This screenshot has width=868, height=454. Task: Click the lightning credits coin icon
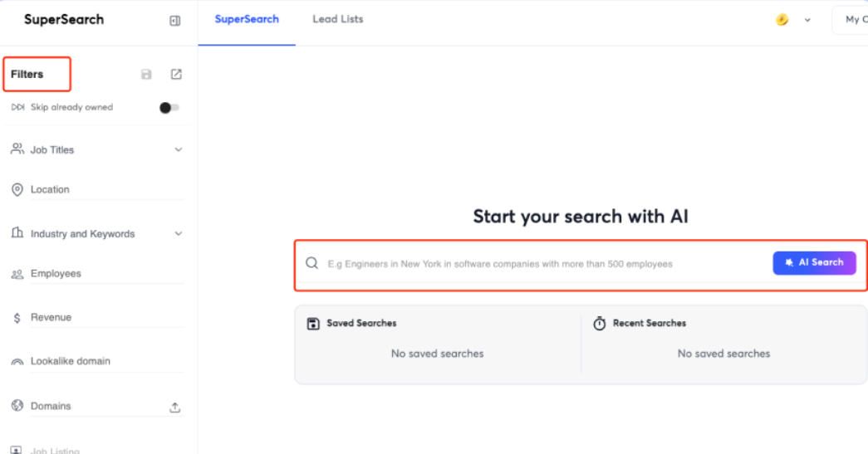[782, 20]
